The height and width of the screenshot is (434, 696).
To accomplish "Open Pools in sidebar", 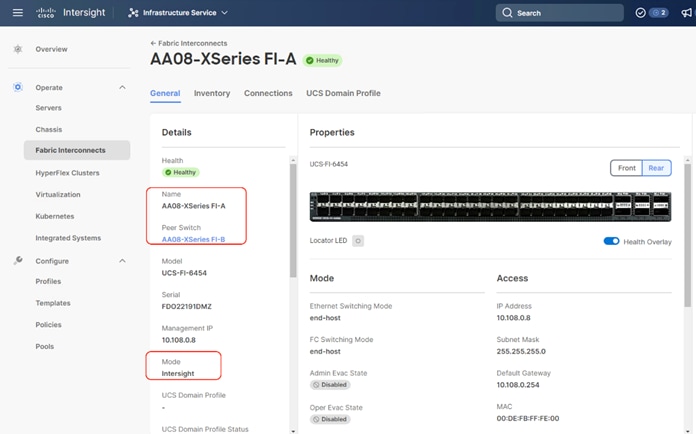I will 45,347.
